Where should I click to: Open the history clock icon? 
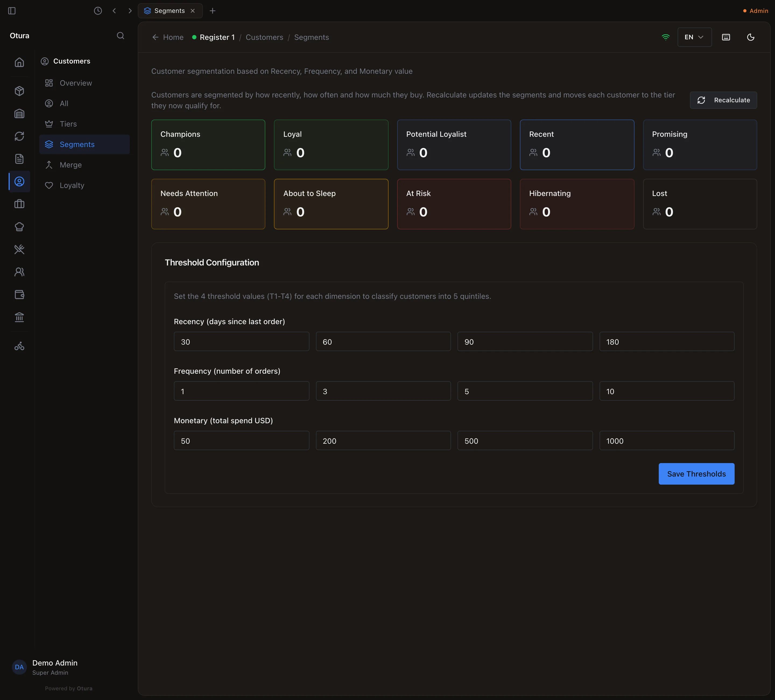click(x=98, y=11)
